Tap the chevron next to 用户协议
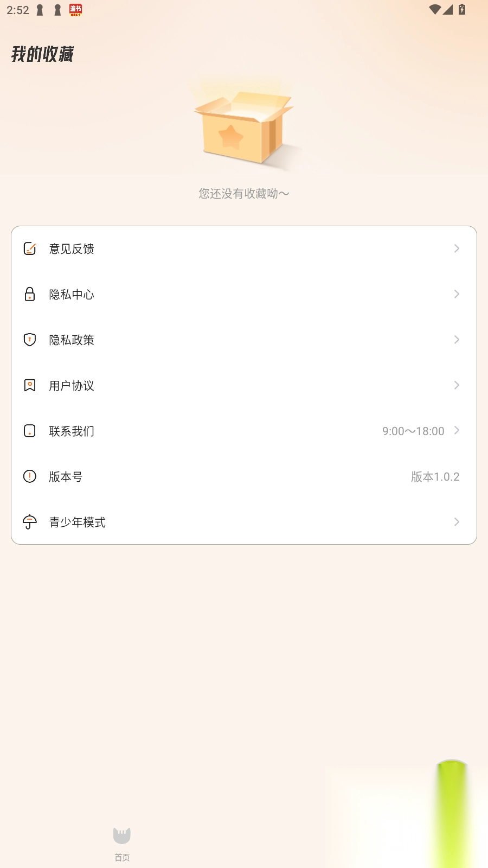 tap(457, 385)
